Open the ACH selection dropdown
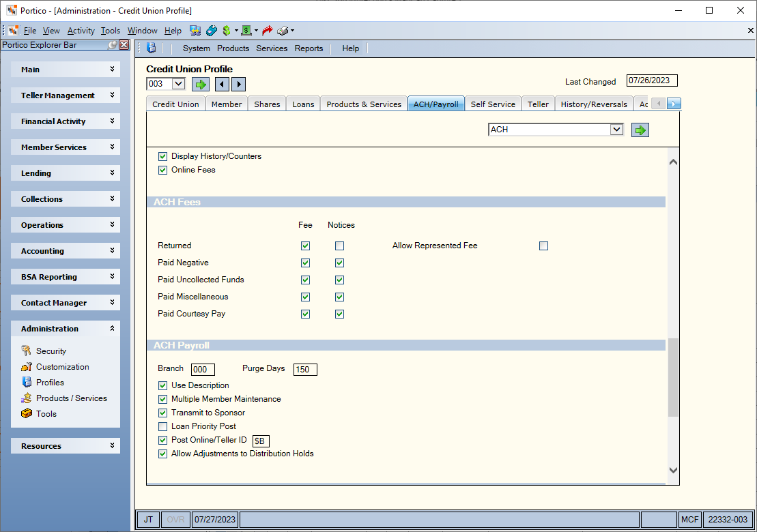This screenshot has width=757, height=532. (616, 130)
